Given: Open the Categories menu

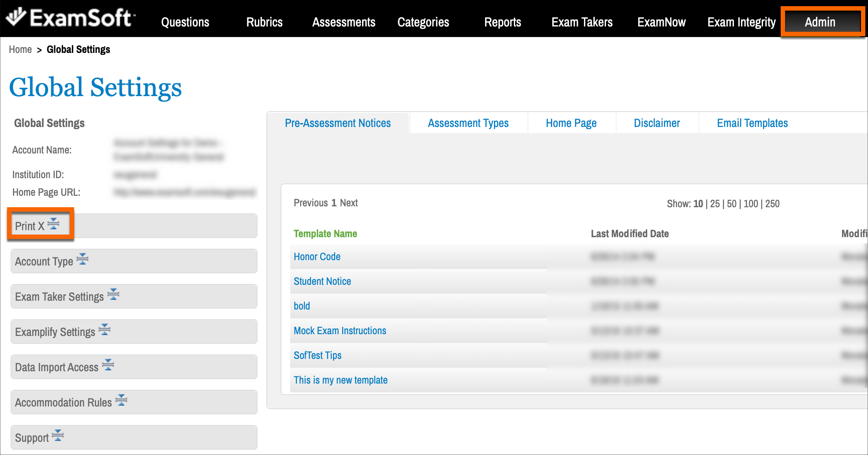Looking at the screenshot, I should (x=423, y=22).
